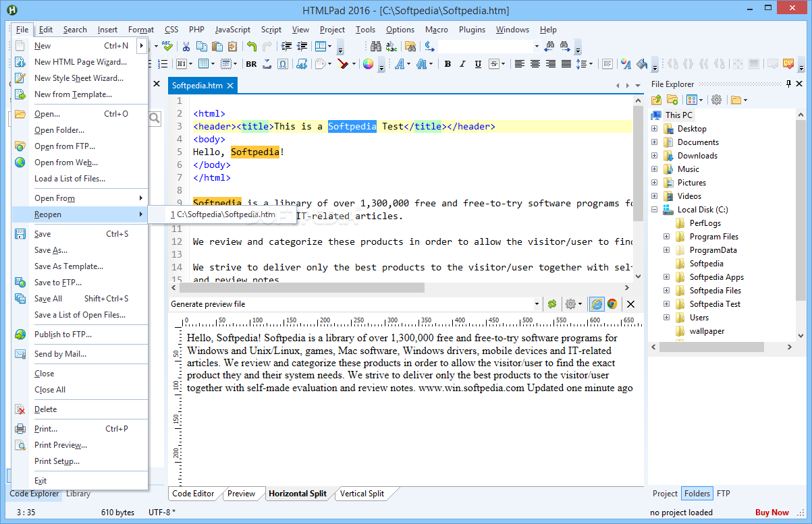Switch to the Code Editor tab
This screenshot has height=524, width=812.
[x=193, y=494]
